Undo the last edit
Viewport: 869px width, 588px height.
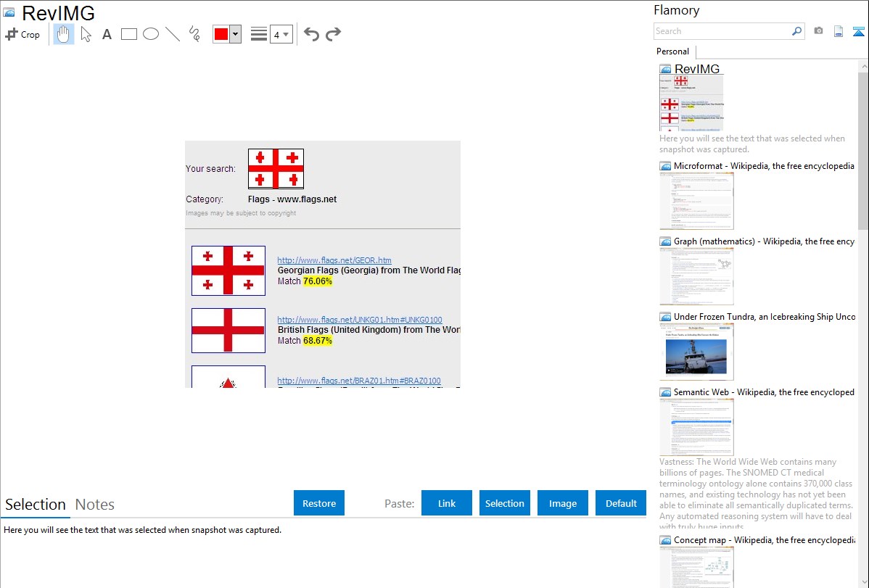311,34
